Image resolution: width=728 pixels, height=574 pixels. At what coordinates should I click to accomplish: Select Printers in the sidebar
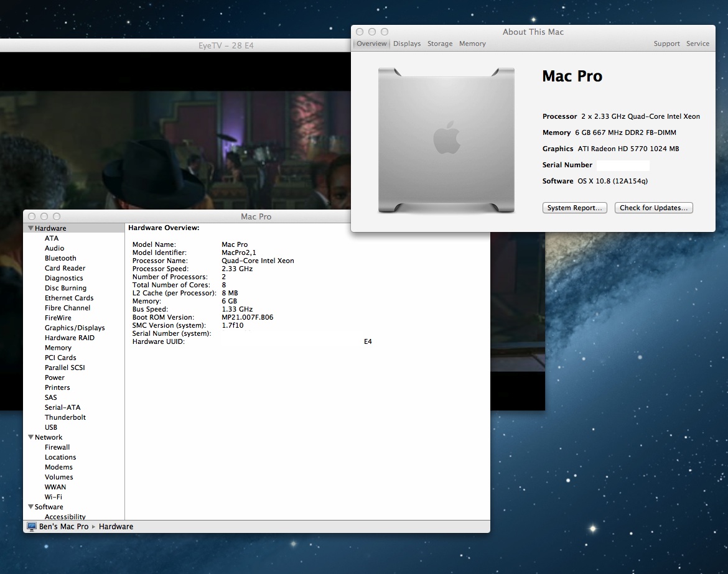pyautogui.click(x=57, y=387)
